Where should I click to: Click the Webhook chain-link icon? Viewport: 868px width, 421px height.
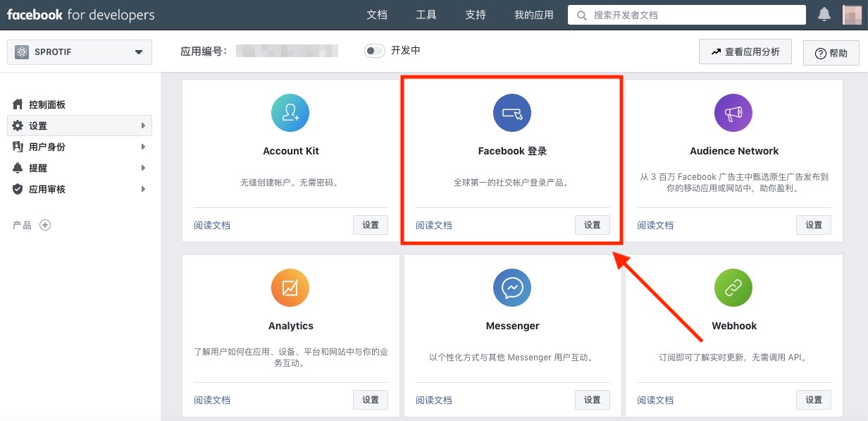click(733, 288)
